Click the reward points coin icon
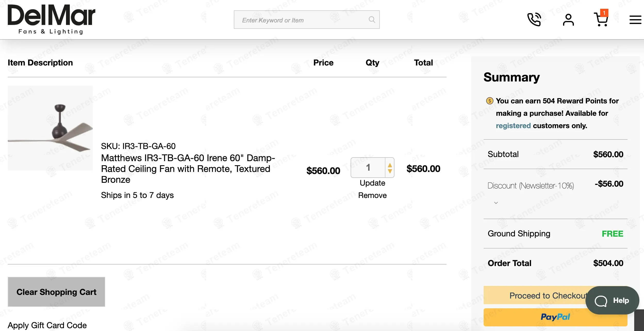 (490, 101)
